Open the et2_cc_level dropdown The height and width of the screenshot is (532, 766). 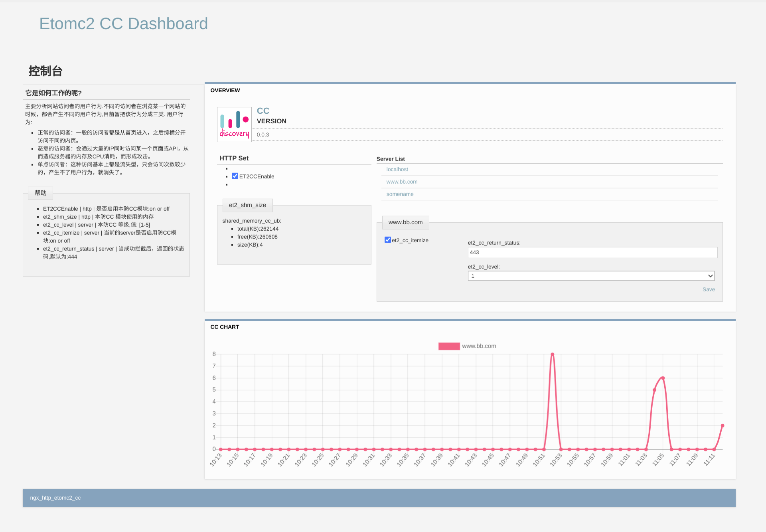(590, 276)
